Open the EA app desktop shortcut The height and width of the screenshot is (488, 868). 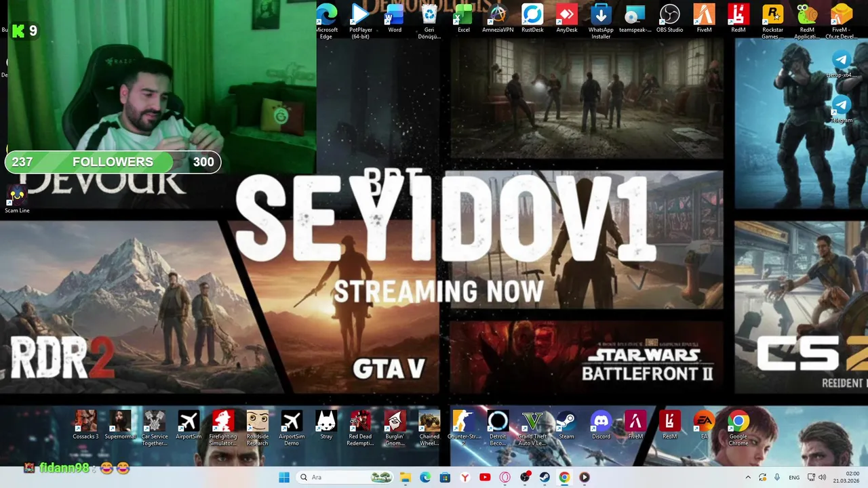704,426
